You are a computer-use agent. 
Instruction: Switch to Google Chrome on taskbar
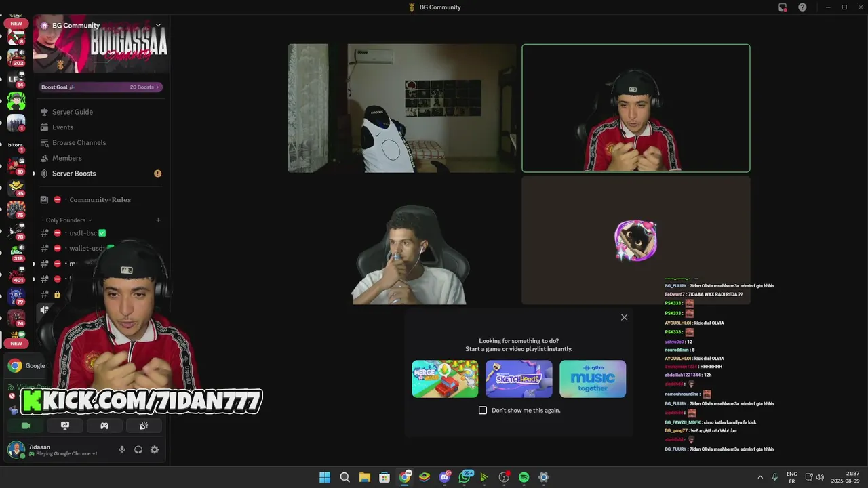click(x=405, y=477)
